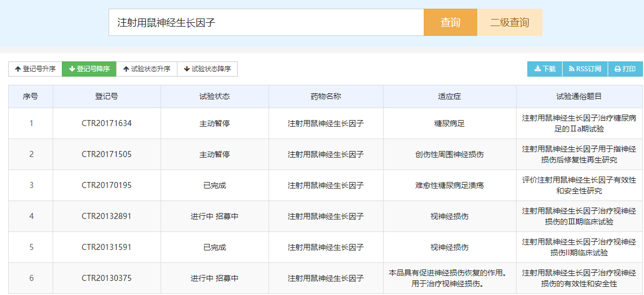Click the 查询 search button
This screenshot has width=644, height=295.
click(x=450, y=22)
